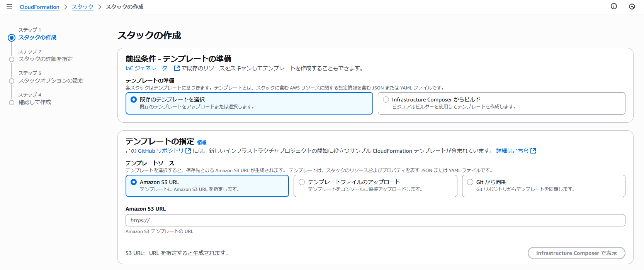Click the info panel icon in header
Image resolution: width=644 pixels, height=270 pixels.
tap(613, 7)
